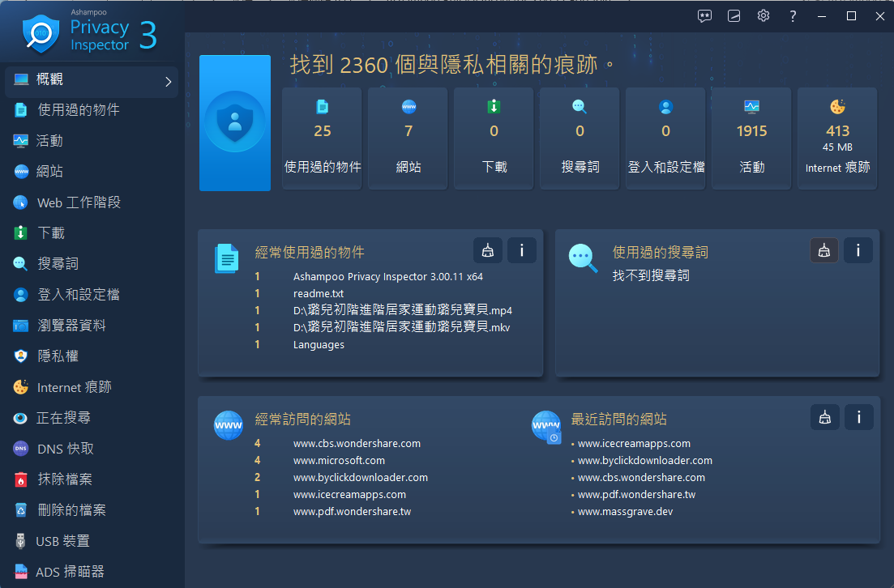This screenshot has height=588, width=894.
Task: Show info for 經常使用過的物件 panel
Action: (x=522, y=250)
